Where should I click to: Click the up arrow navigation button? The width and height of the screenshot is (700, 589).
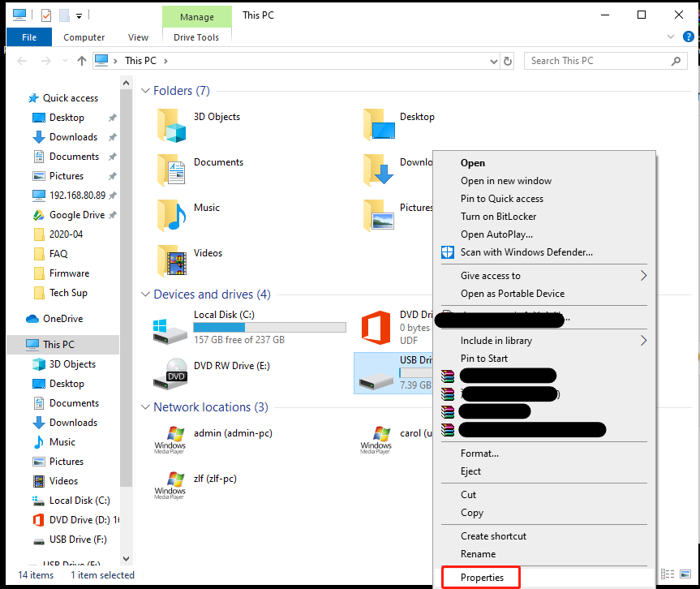click(81, 61)
